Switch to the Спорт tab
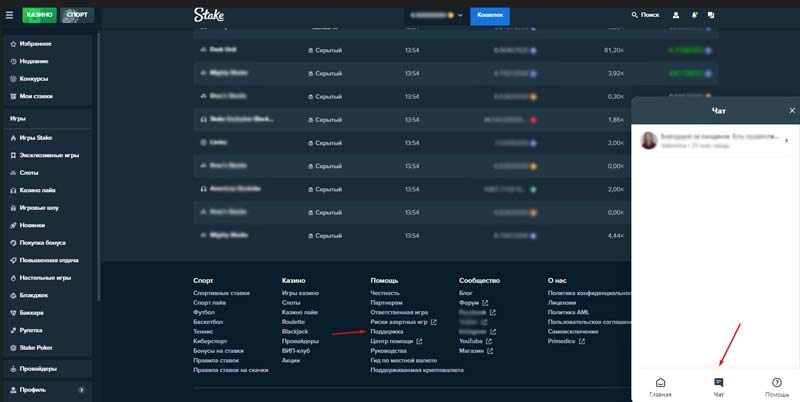This screenshot has width=800, height=402. [77, 15]
